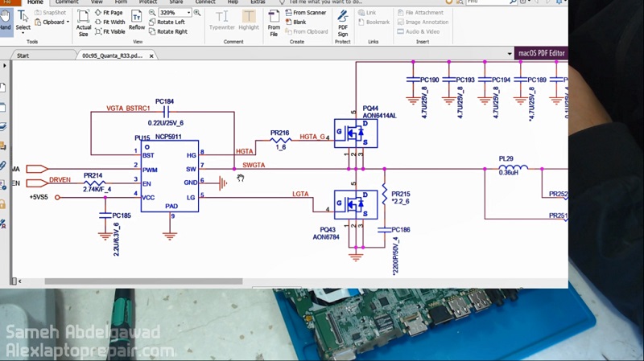This screenshot has width=644, height=361.
Task: Create PDF From Clipboard
Action: point(307,31)
